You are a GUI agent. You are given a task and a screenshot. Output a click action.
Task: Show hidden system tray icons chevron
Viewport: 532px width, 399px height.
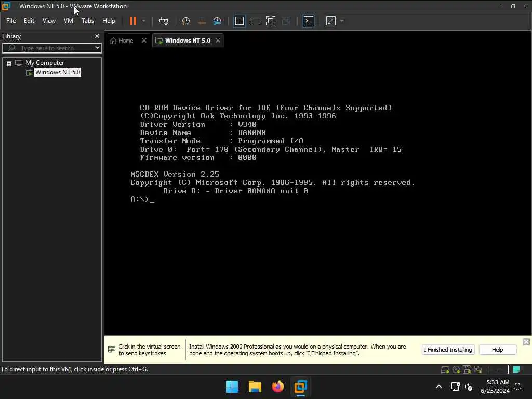click(x=438, y=387)
